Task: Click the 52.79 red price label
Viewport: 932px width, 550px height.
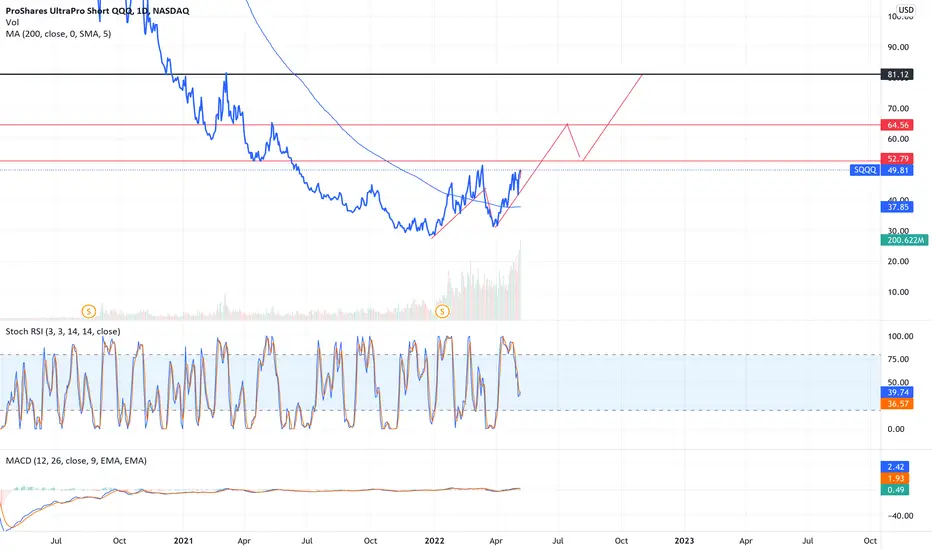Action: coord(898,159)
